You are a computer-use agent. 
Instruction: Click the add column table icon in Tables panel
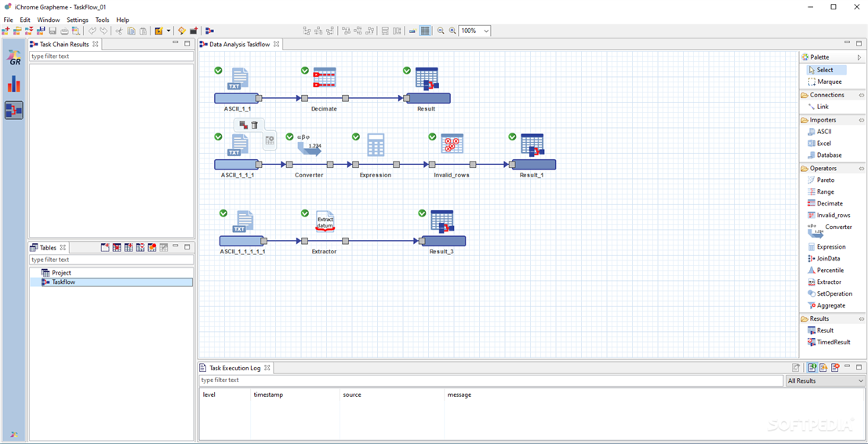click(x=129, y=247)
